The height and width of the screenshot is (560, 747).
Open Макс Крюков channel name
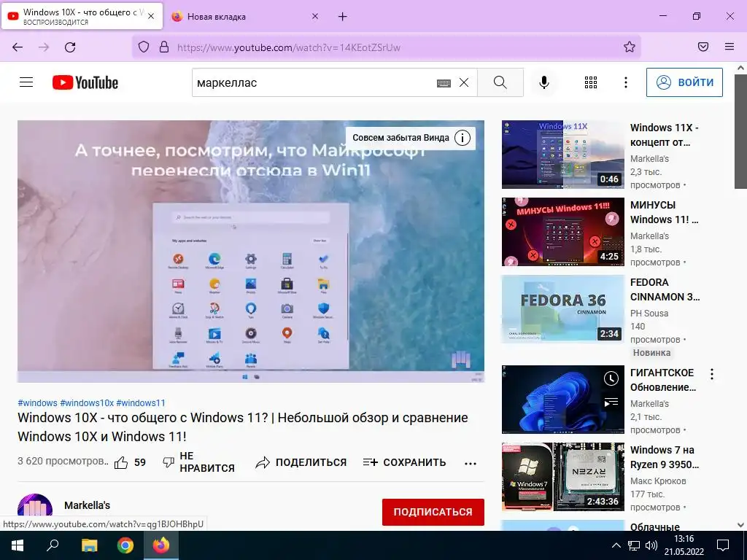tap(658, 481)
